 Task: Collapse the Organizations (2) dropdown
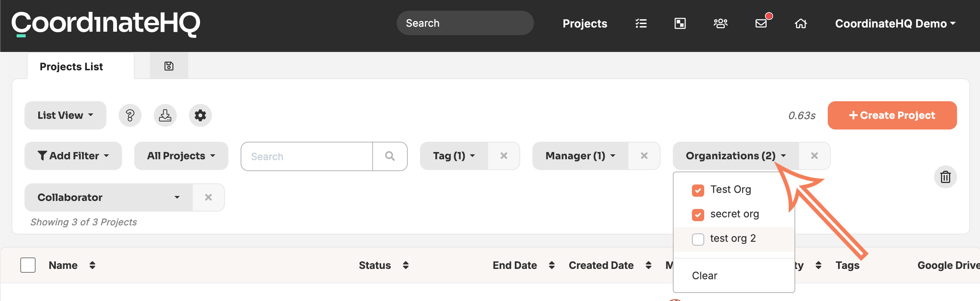pos(736,156)
